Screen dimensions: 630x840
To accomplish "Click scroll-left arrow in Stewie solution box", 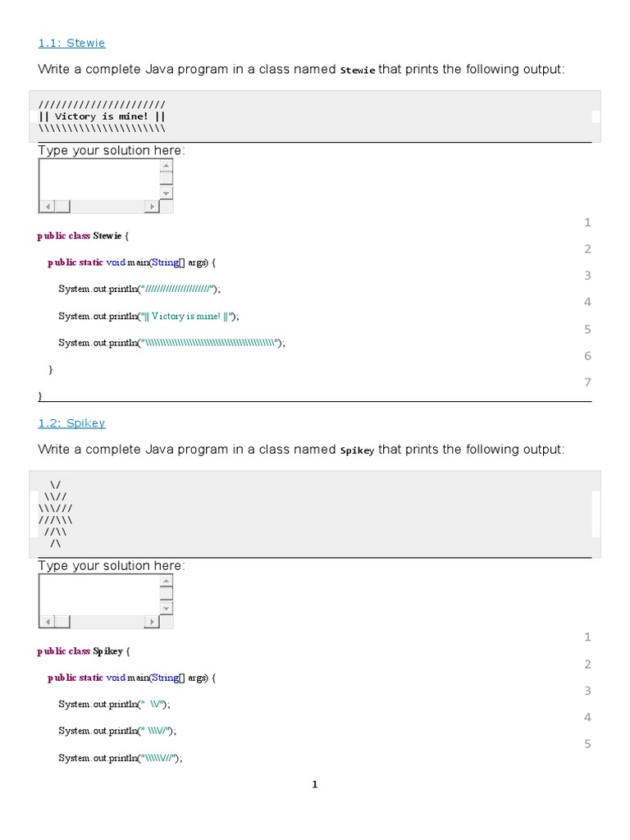I will (46, 207).
